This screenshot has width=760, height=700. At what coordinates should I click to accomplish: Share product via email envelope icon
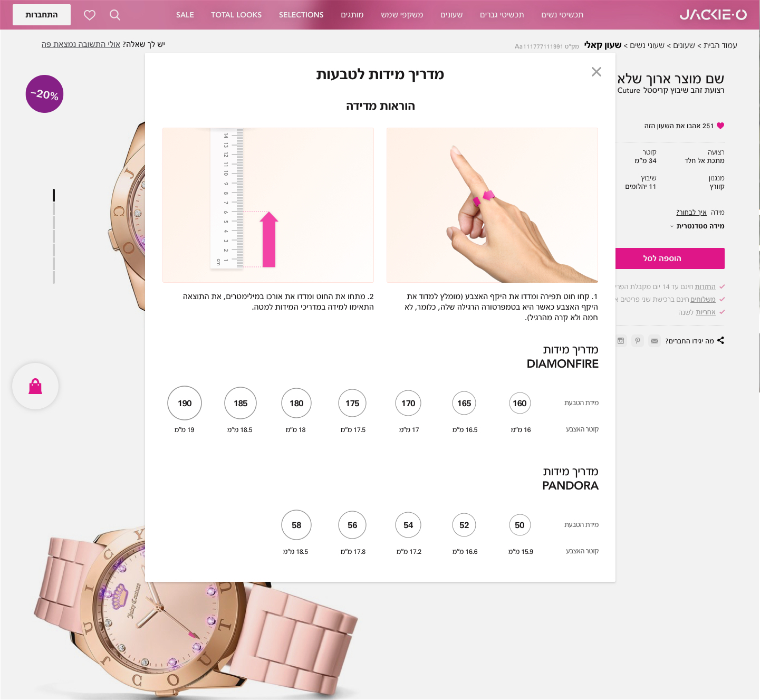tap(655, 341)
